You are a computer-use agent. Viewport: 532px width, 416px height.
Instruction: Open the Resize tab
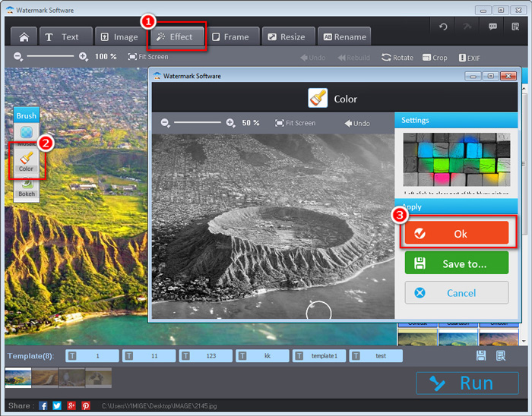pyautogui.click(x=289, y=36)
